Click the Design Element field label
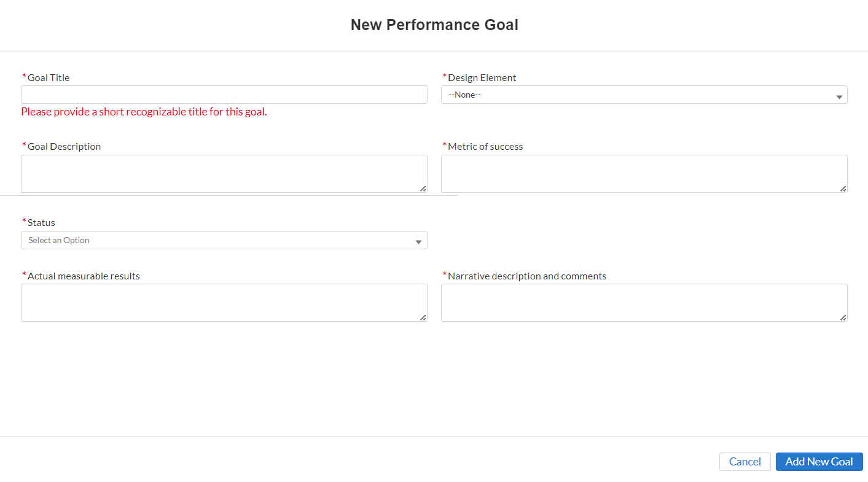This screenshot has height=482, width=868. [482, 78]
